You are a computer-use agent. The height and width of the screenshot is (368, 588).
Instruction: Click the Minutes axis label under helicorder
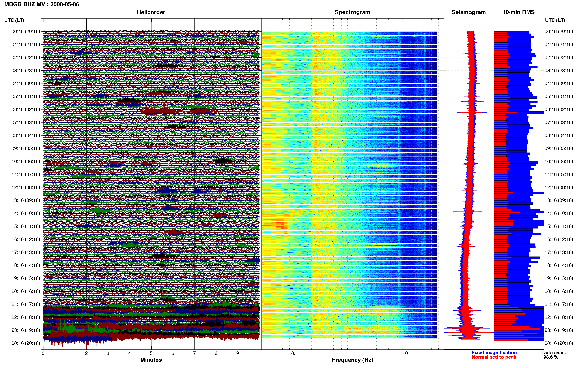tap(151, 360)
